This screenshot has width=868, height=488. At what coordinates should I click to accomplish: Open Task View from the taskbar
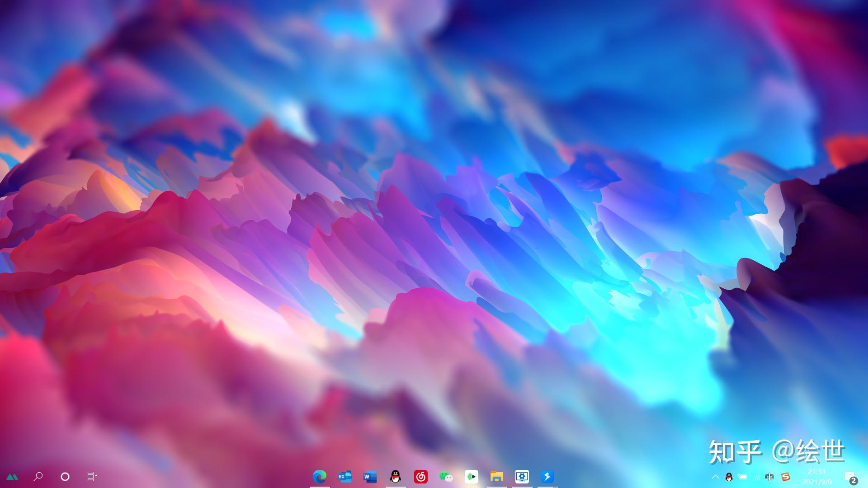point(92,477)
